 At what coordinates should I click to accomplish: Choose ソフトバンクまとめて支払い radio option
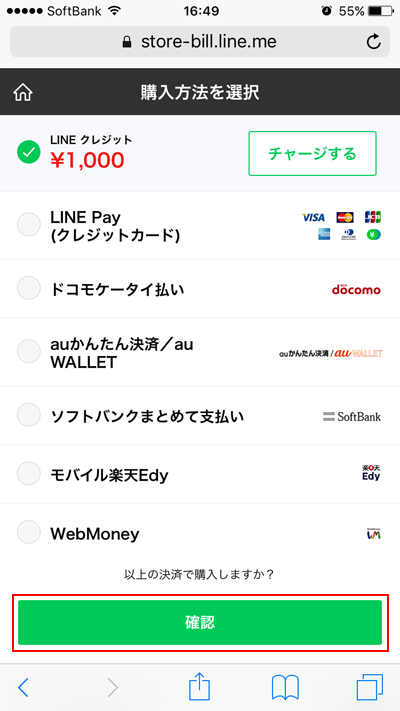pyautogui.click(x=29, y=414)
